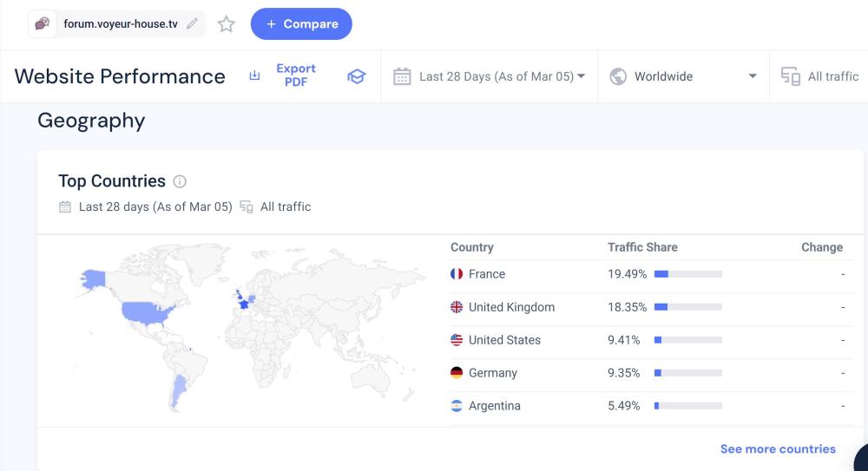Click the Germany flag icon

pos(457,373)
